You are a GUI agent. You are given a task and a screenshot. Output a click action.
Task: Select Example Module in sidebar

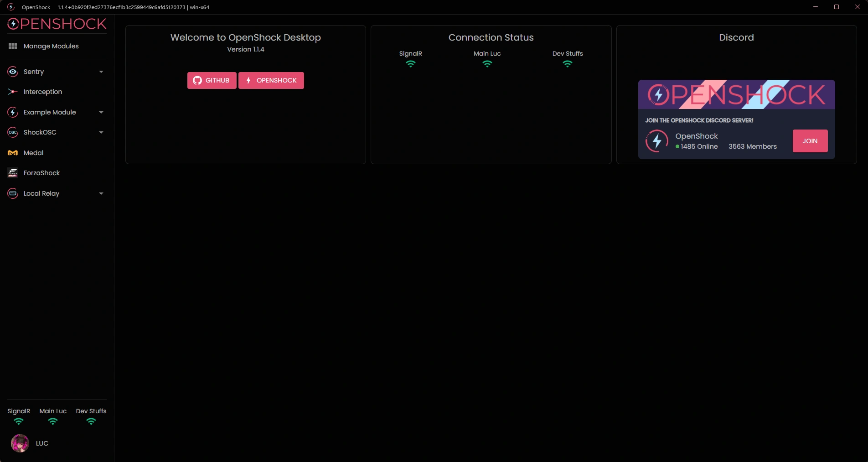pos(57,112)
